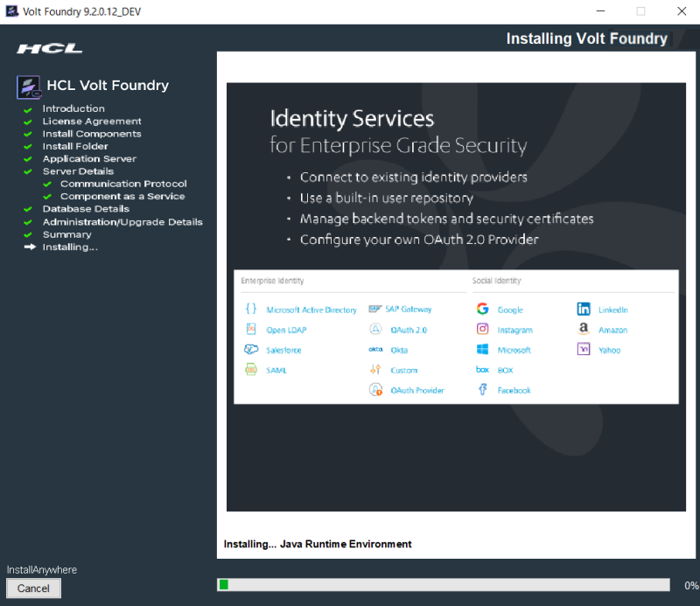700x606 pixels.
Task: Select the Google social identity icon
Action: point(482,309)
